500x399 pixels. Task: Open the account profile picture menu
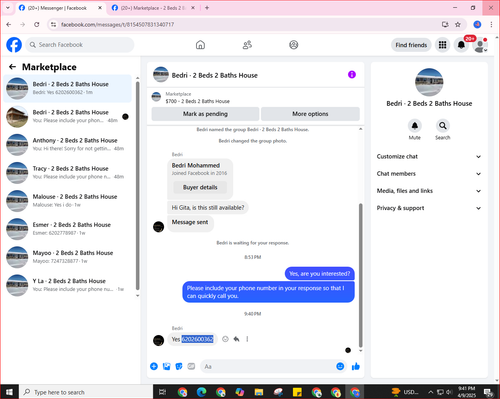point(480,45)
